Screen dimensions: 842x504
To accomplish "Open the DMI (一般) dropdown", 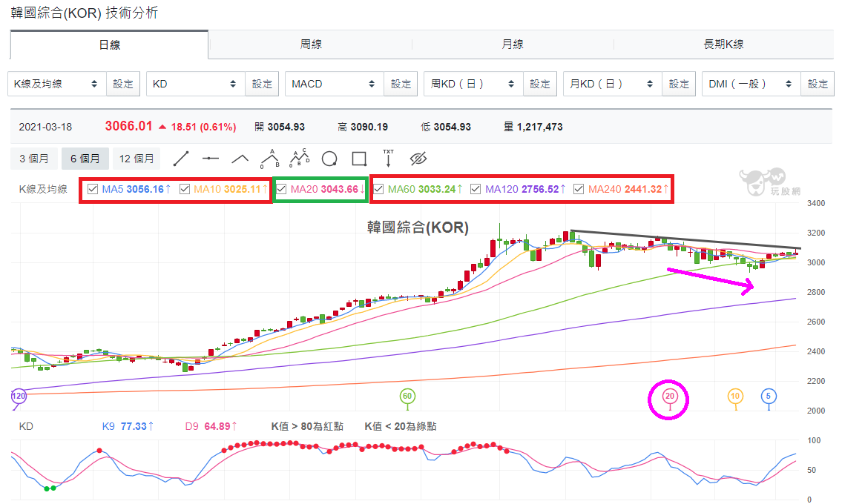I will [x=751, y=84].
